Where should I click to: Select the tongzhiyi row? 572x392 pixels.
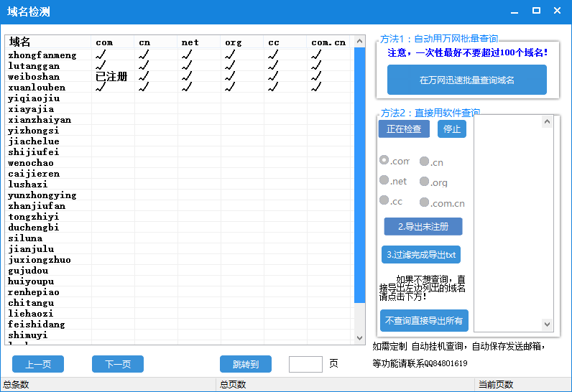click(x=179, y=216)
